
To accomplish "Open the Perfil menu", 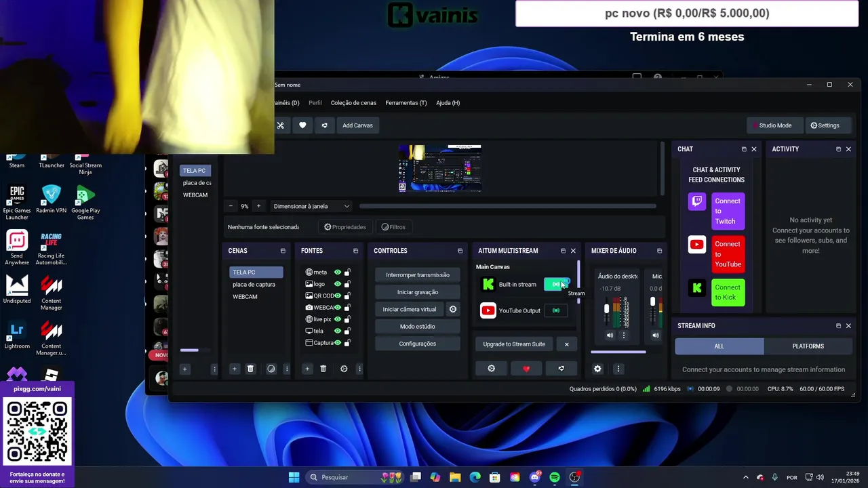I will (x=315, y=103).
